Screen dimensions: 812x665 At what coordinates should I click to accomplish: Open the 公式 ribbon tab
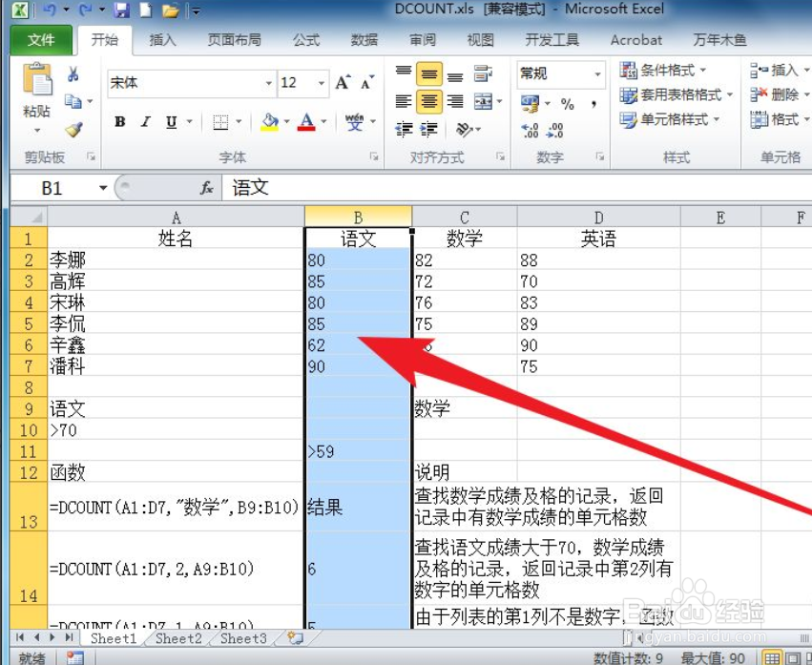point(305,40)
